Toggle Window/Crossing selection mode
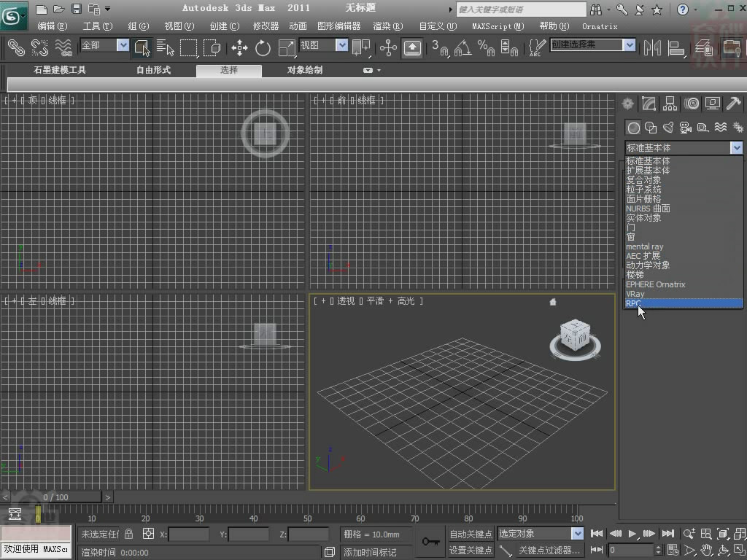747x560 pixels. (x=212, y=47)
